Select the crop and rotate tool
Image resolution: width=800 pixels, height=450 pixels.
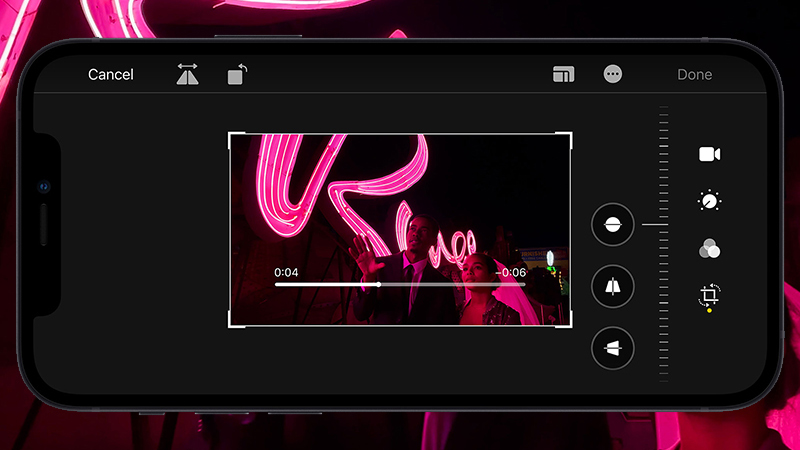[710, 295]
